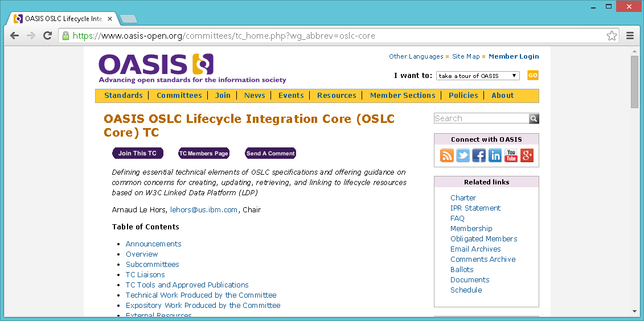Select the OASIS OSLC Lifecycle tab
644x321 pixels.
tap(63, 19)
